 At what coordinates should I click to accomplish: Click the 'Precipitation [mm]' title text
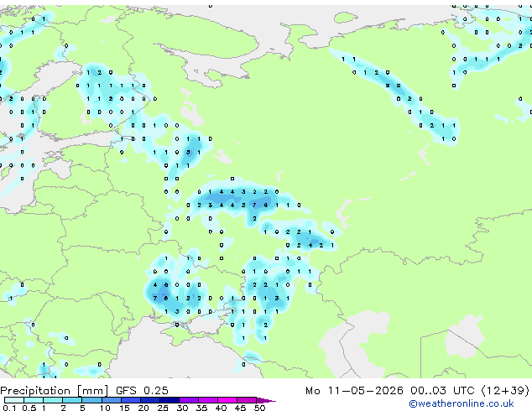[55, 391]
